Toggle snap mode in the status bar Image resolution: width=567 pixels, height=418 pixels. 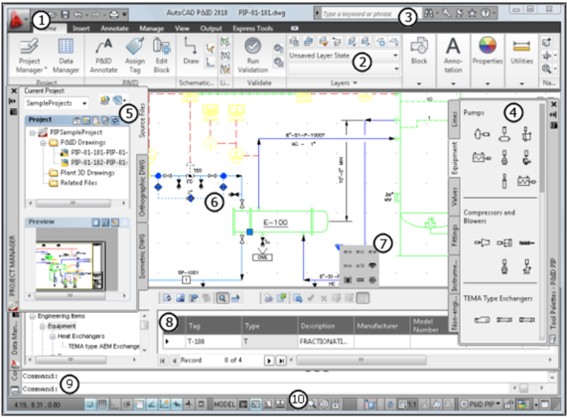pyautogui.click(x=90, y=404)
